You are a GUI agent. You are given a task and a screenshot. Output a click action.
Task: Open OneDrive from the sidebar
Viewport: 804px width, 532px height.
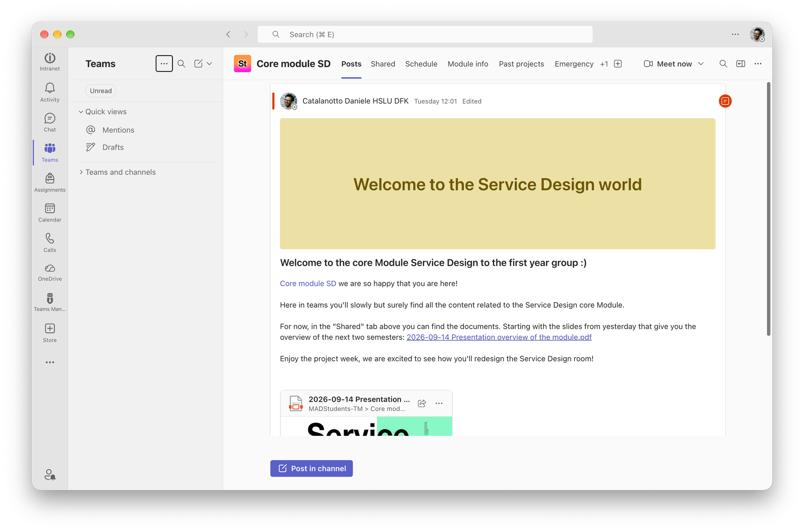[x=50, y=272]
